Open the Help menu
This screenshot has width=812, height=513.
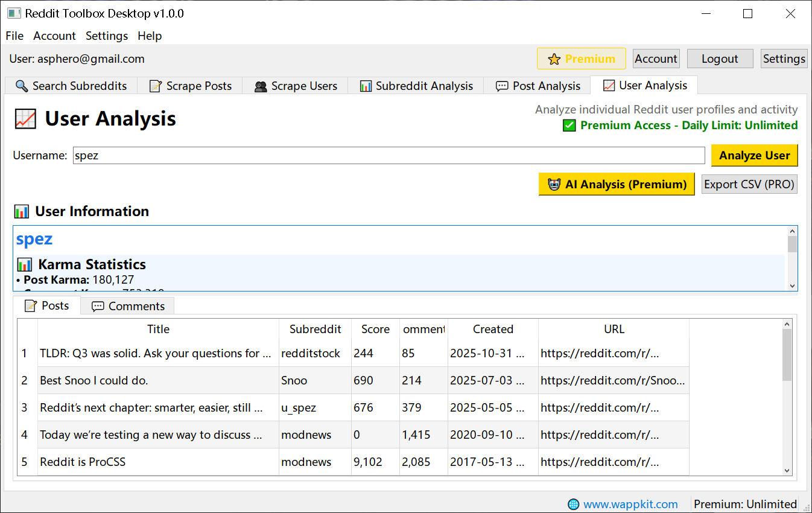click(150, 36)
